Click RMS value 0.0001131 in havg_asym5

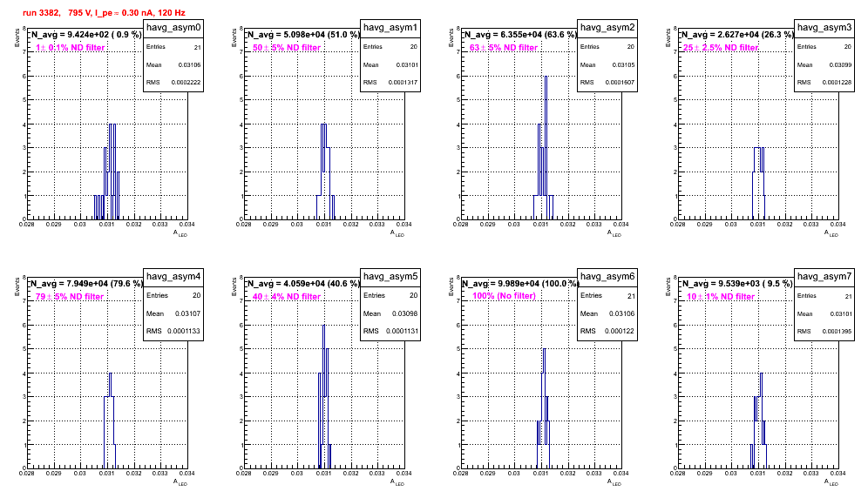(x=403, y=332)
